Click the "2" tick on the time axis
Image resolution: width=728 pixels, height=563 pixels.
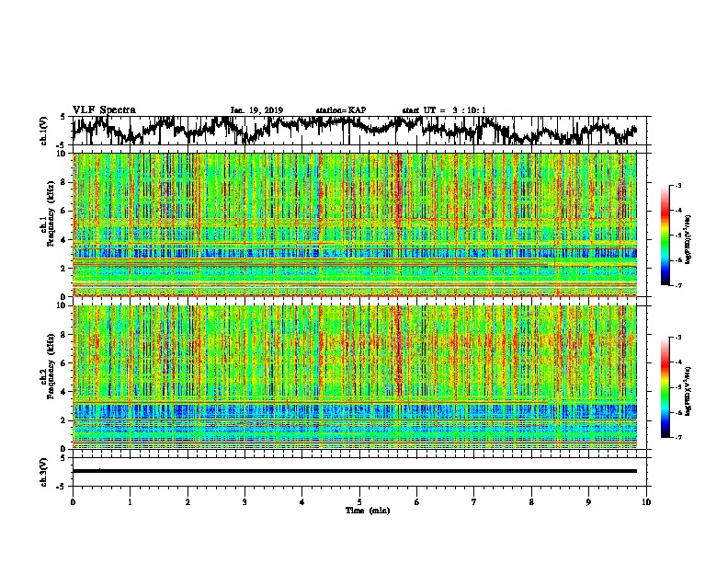click(x=188, y=502)
